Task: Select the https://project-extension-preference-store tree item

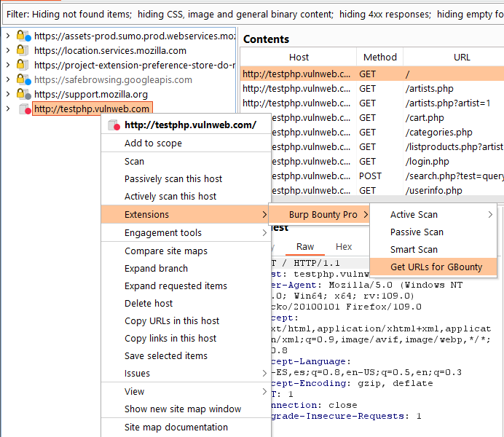Action: [x=134, y=66]
